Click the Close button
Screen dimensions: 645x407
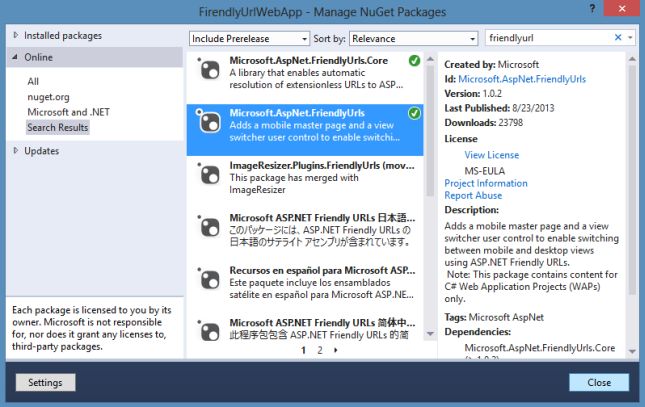click(599, 383)
